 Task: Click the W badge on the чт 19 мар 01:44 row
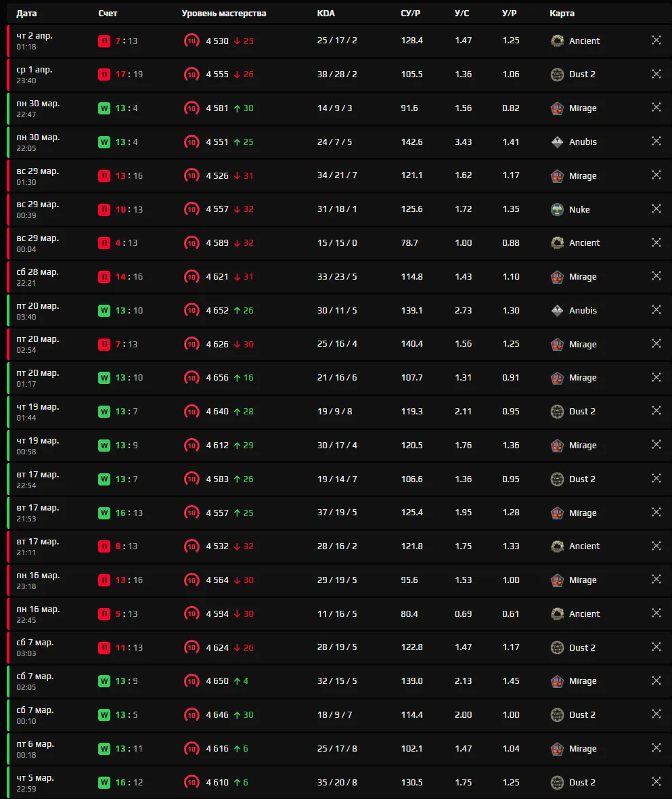point(103,411)
